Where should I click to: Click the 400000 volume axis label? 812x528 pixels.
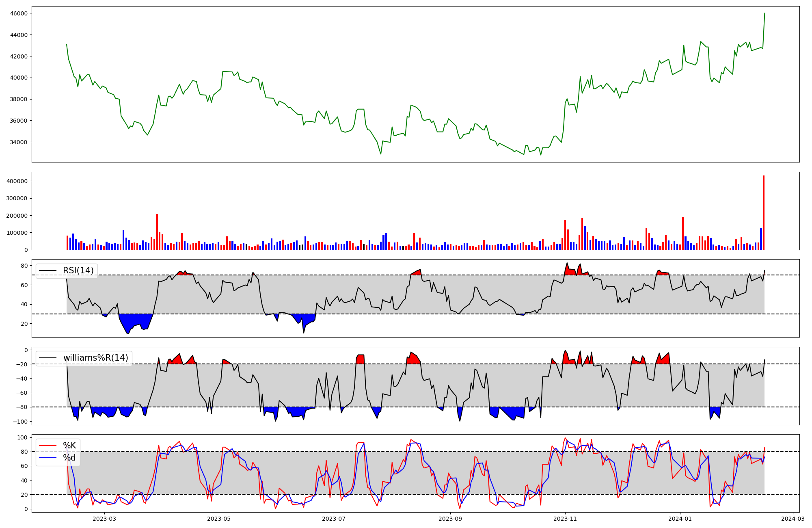coord(17,181)
